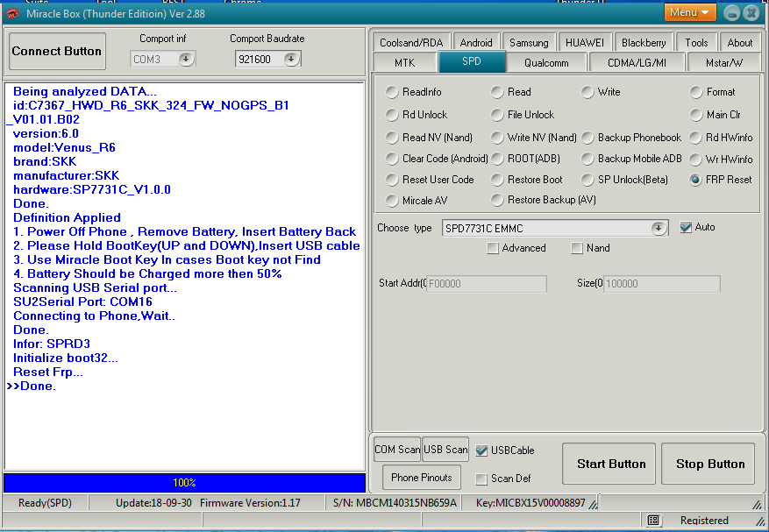Click the Start Addr input field

coord(487,283)
